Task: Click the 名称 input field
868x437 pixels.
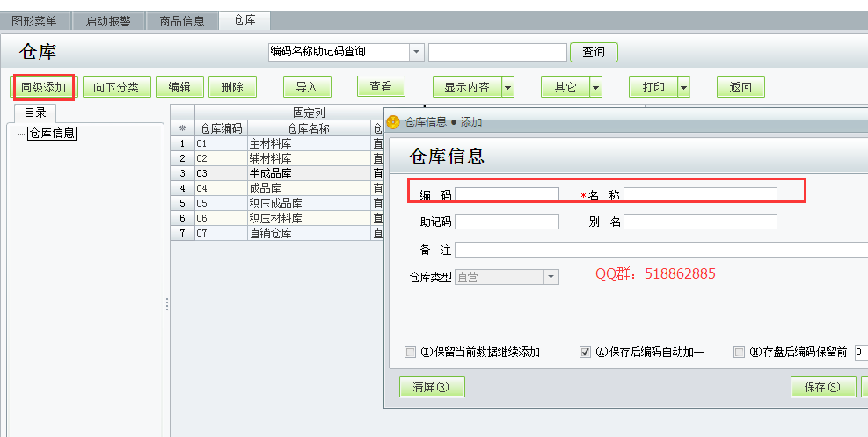Action: pos(700,194)
